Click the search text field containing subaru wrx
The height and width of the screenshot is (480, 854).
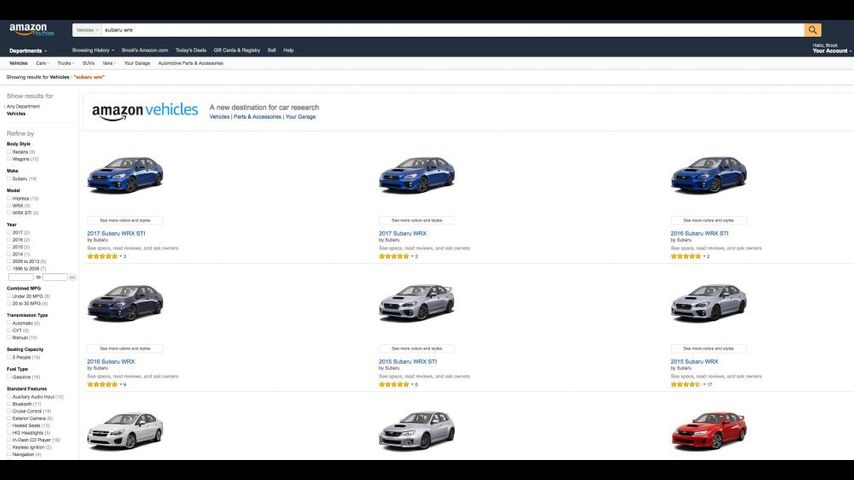450,30
